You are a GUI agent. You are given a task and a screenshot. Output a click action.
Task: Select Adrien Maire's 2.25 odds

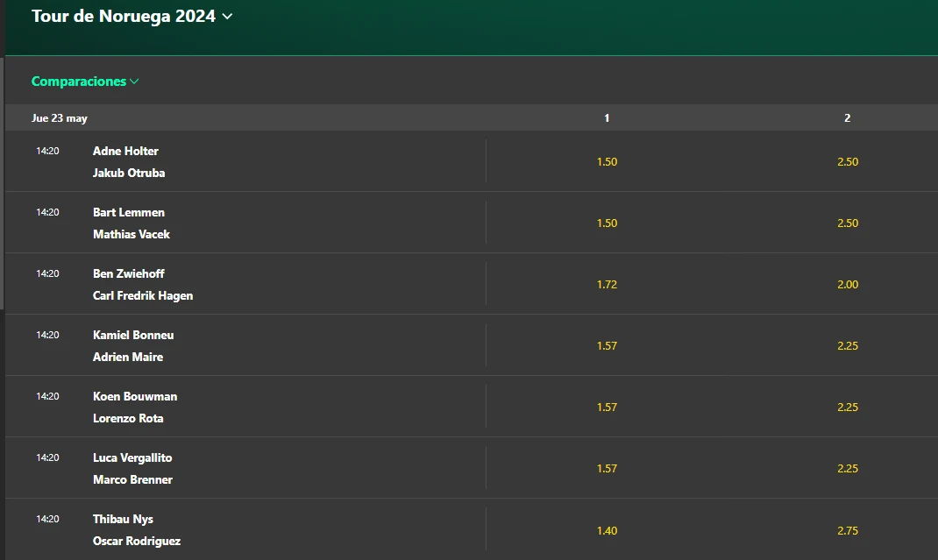847,346
